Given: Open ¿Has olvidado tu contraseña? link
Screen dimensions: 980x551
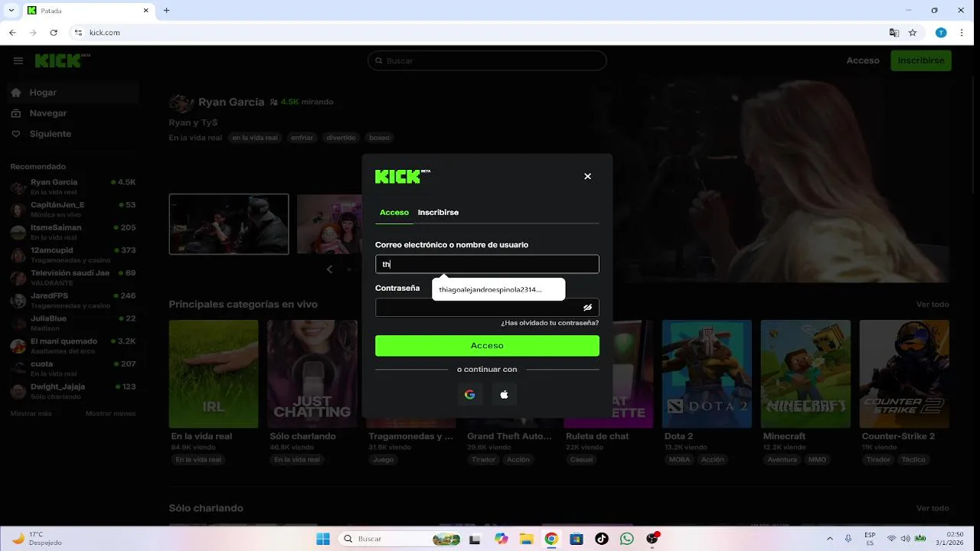Looking at the screenshot, I should pos(550,323).
